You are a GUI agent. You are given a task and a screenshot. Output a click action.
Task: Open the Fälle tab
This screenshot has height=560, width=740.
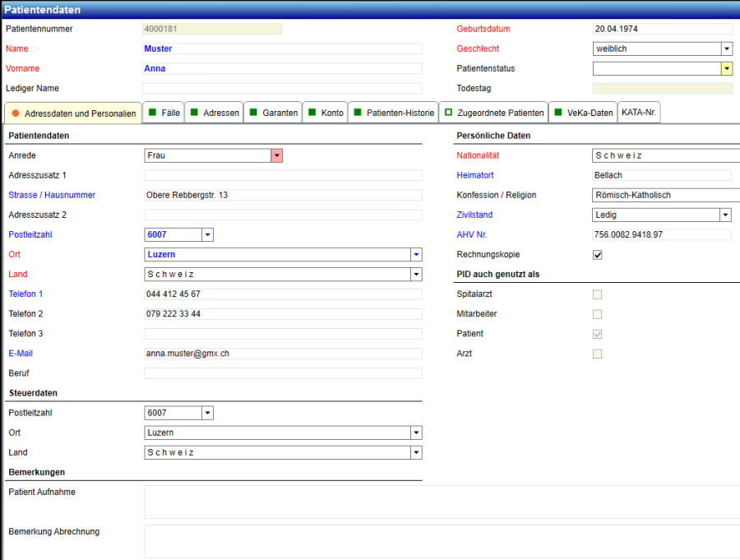tap(164, 113)
